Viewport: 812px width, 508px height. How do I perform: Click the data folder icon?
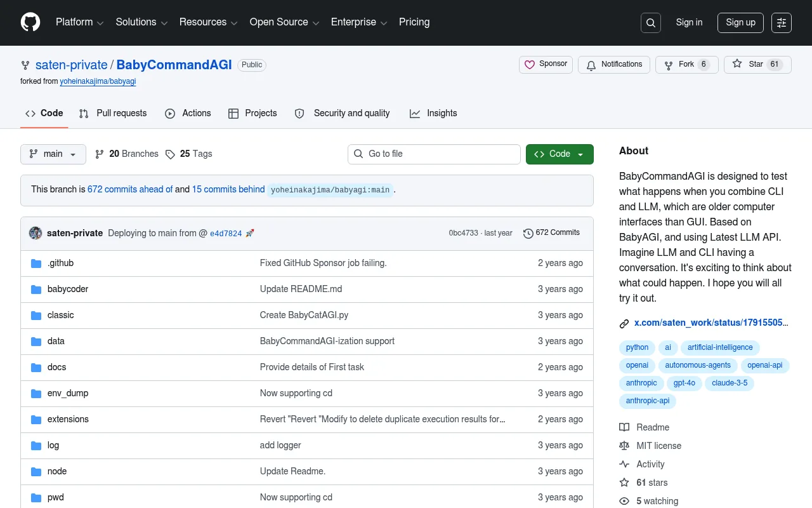36,341
